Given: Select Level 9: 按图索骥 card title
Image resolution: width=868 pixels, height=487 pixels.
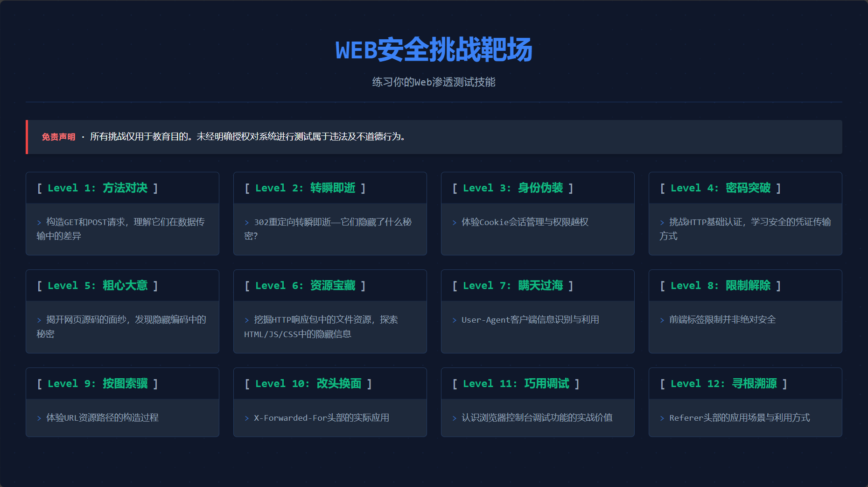Looking at the screenshot, I should point(98,383).
